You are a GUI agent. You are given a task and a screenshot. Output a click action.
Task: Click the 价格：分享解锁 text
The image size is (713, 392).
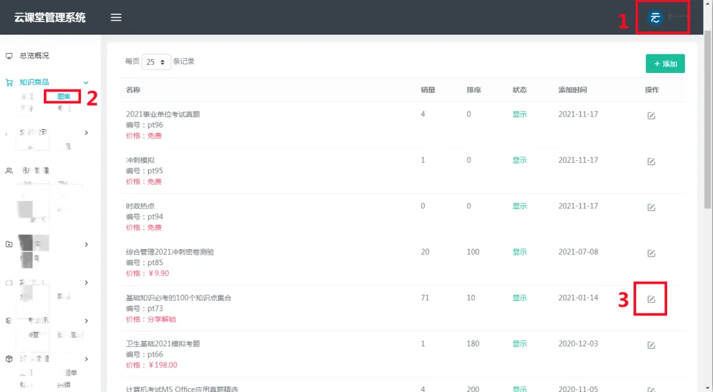pyautogui.click(x=151, y=319)
